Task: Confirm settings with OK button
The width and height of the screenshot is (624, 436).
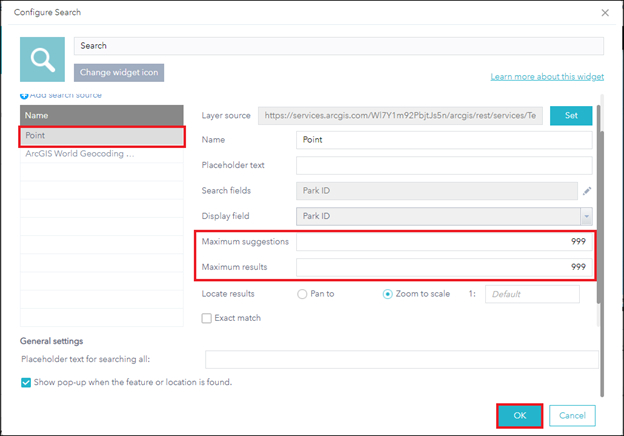Action: [520, 416]
